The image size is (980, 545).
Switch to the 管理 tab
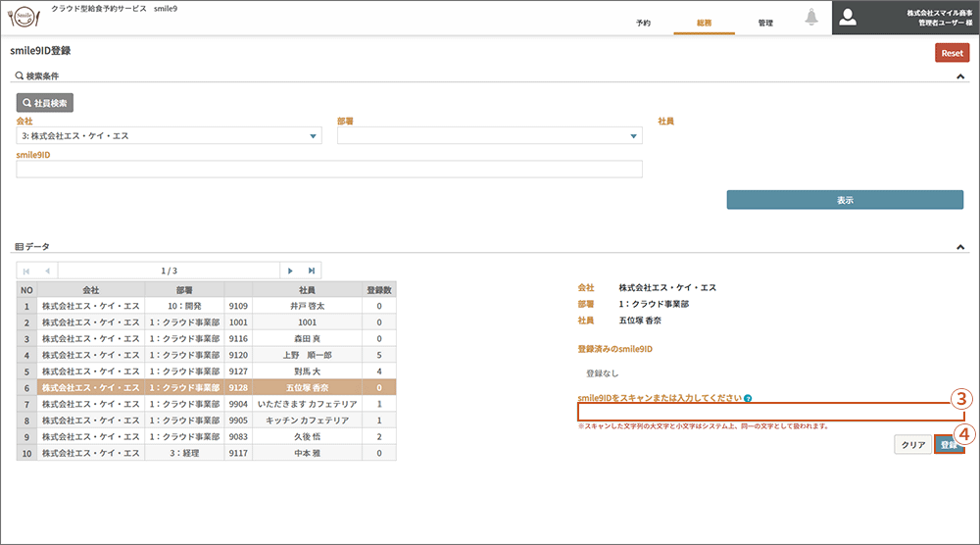pyautogui.click(x=765, y=24)
